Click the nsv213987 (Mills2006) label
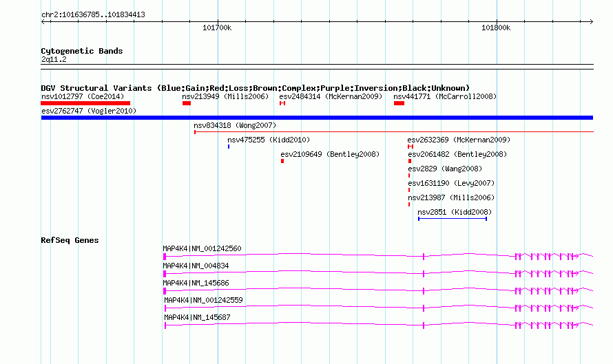The width and height of the screenshot is (613, 364). 451,197
